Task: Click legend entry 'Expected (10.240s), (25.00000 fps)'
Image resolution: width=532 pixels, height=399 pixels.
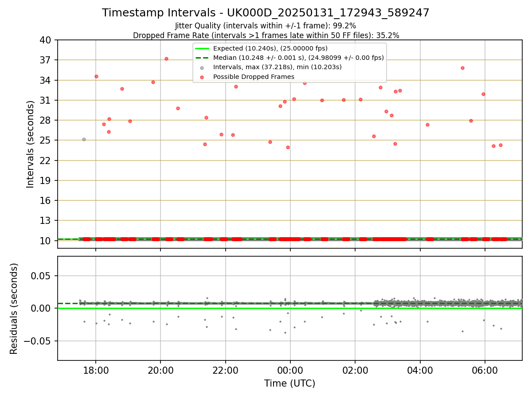Action: (270, 48)
